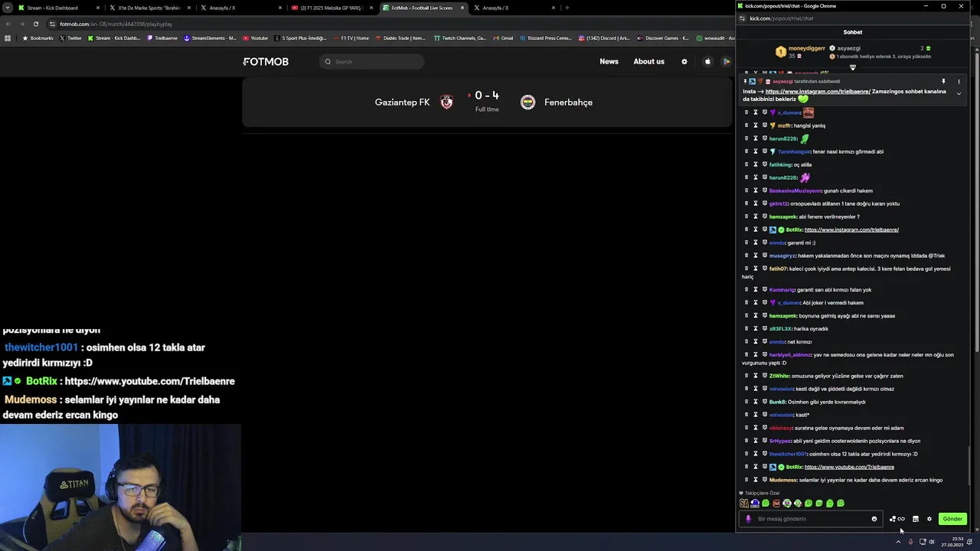Viewport: 980px width, 551px height.
Task: Click the webcam overlay thumbnail
Action: 121,487
